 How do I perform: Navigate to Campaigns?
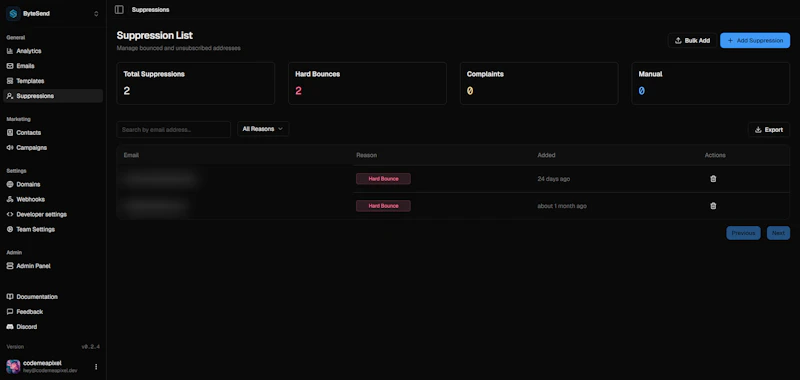[53, 147]
